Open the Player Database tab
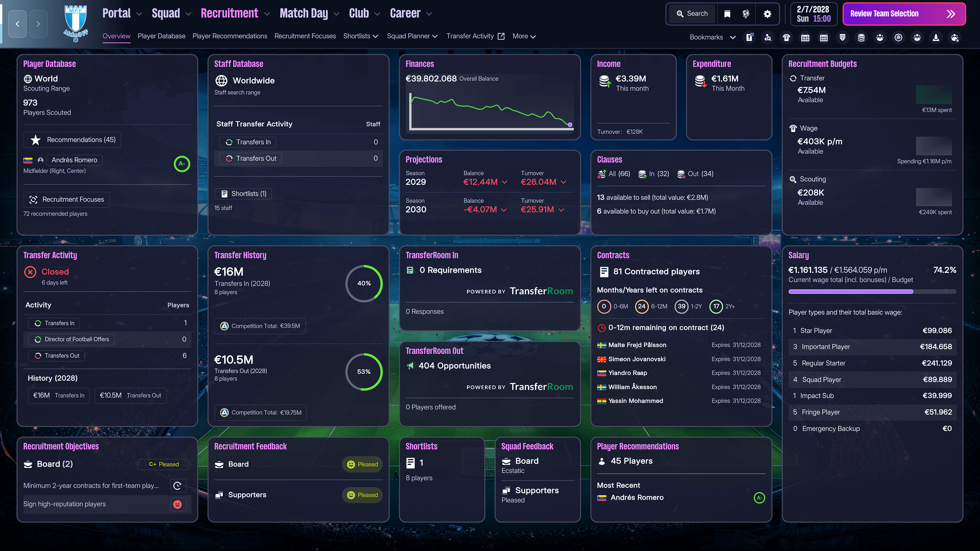Screen dimensions: 980x551 click(x=161, y=36)
